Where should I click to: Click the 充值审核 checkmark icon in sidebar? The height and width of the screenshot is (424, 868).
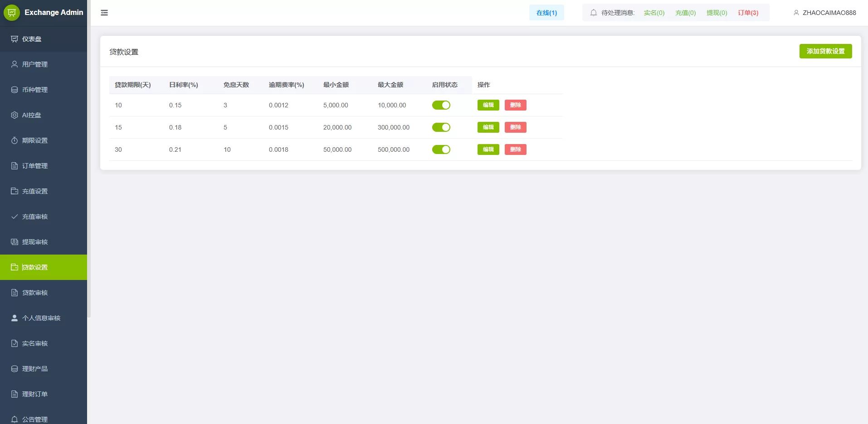(x=15, y=217)
